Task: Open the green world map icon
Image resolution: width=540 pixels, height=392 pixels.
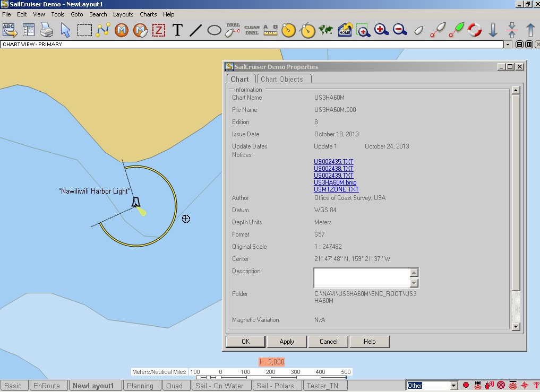Action: [326, 30]
